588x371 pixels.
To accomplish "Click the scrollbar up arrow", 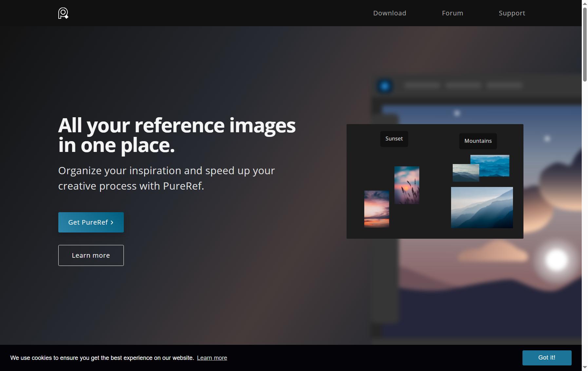I will coord(585,3).
